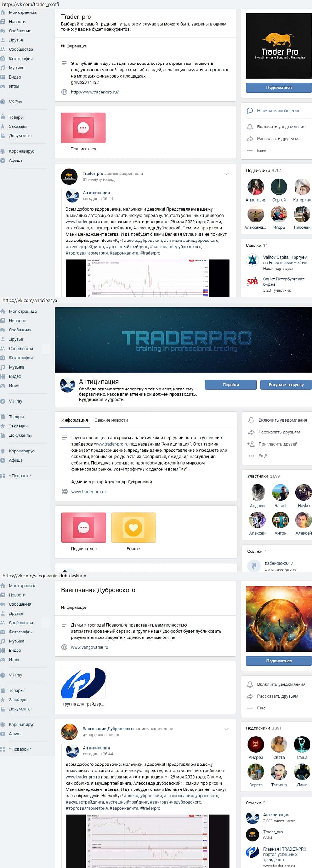Screen dimensions: 312x868
Task: Click the Вступить в группу button
Action: click(x=286, y=384)
